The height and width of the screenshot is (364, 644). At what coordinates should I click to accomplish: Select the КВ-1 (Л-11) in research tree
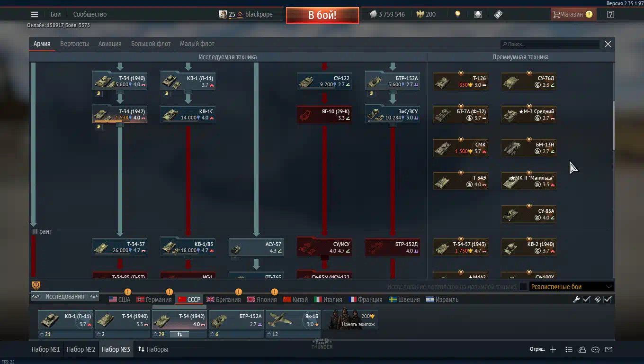(188, 81)
